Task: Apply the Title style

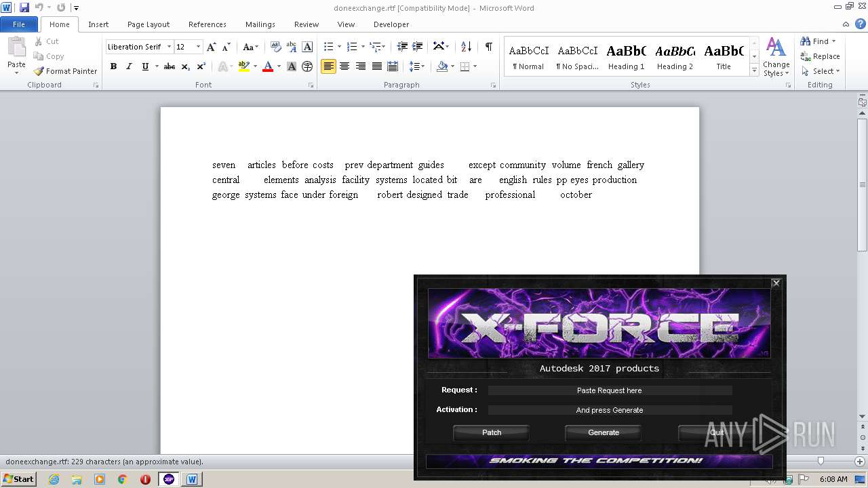Action: [724, 57]
